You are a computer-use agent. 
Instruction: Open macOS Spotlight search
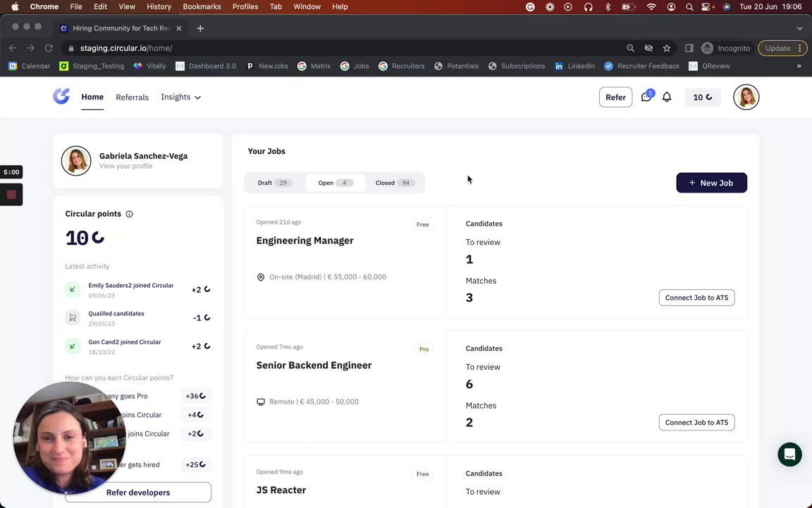[x=689, y=7]
